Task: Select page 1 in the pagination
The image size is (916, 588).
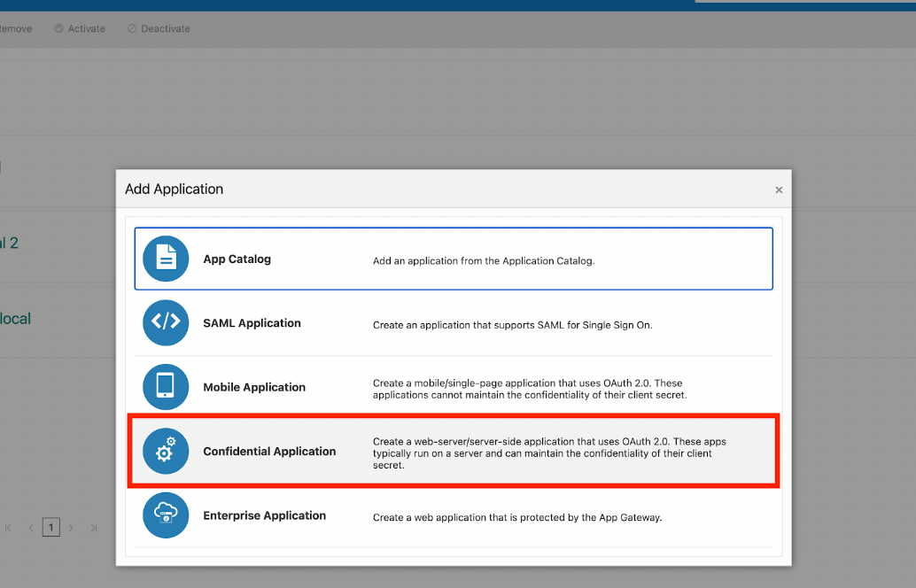Action: click(51, 528)
